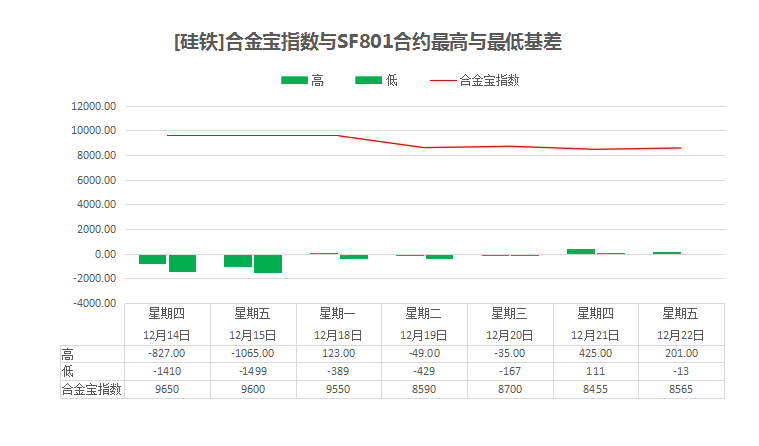Select the 12月22日 date column header
Image resolution: width=759 pixels, height=446 pixels.
(681, 334)
